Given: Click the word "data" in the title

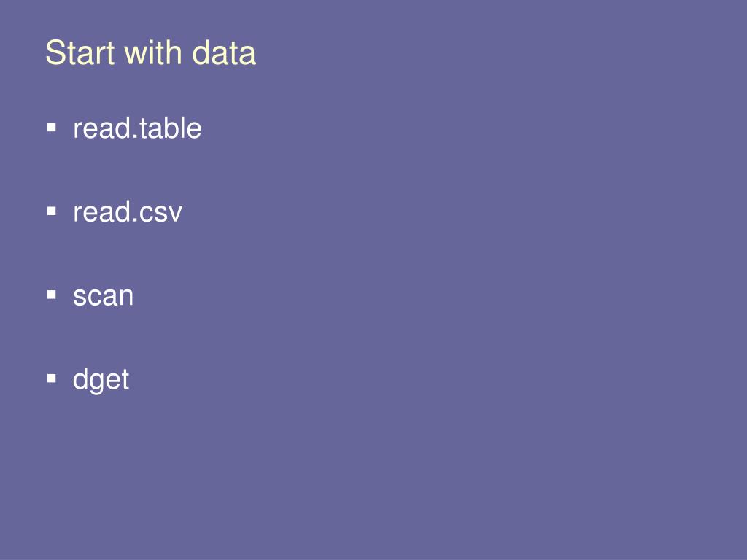Looking at the screenshot, I should click(x=224, y=52).
